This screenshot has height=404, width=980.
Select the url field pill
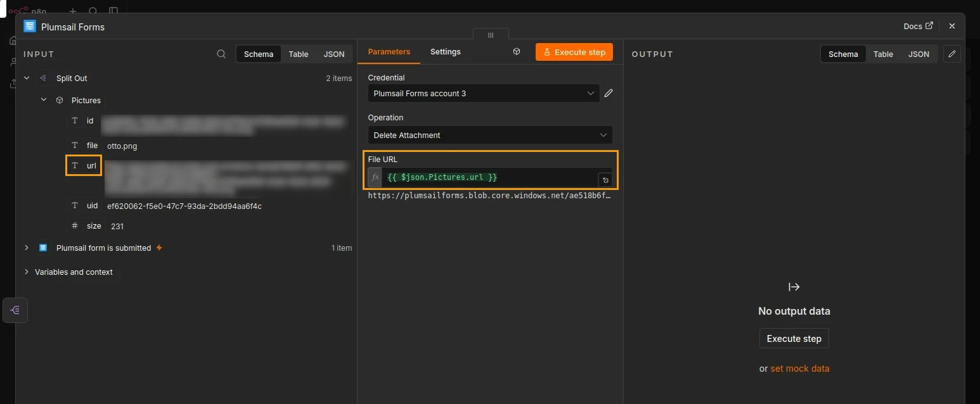click(x=84, y=166)
